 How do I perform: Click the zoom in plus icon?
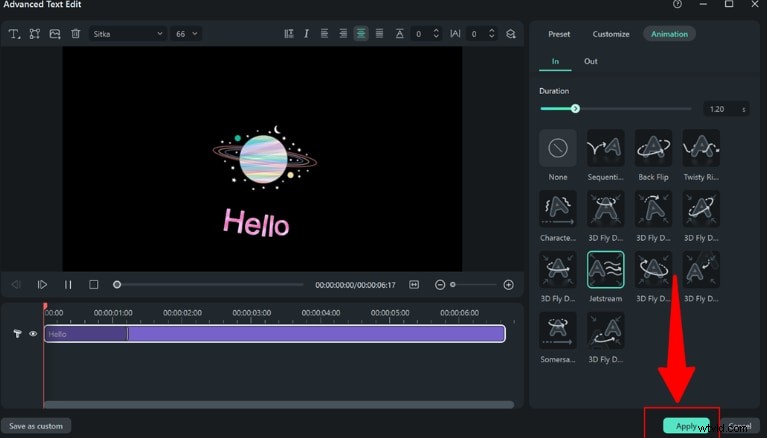coord(508,285)
